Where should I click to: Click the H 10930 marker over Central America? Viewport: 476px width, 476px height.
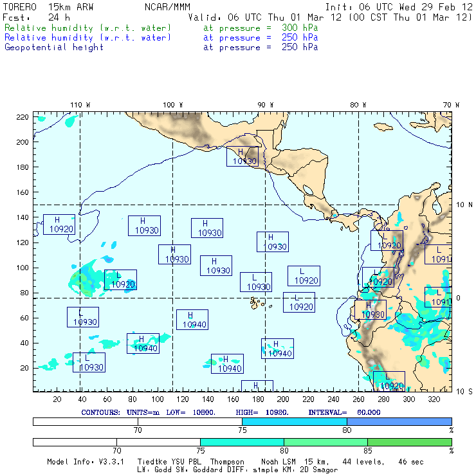coord(242,156)
